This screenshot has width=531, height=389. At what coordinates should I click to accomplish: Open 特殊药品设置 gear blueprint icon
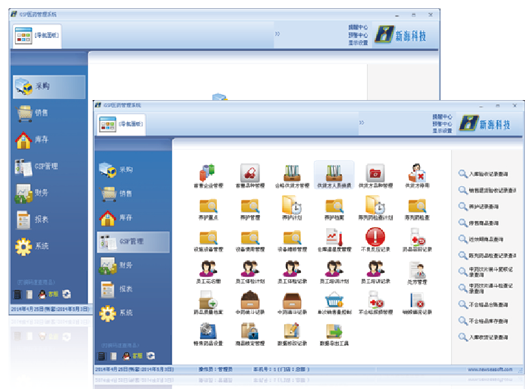208,334
